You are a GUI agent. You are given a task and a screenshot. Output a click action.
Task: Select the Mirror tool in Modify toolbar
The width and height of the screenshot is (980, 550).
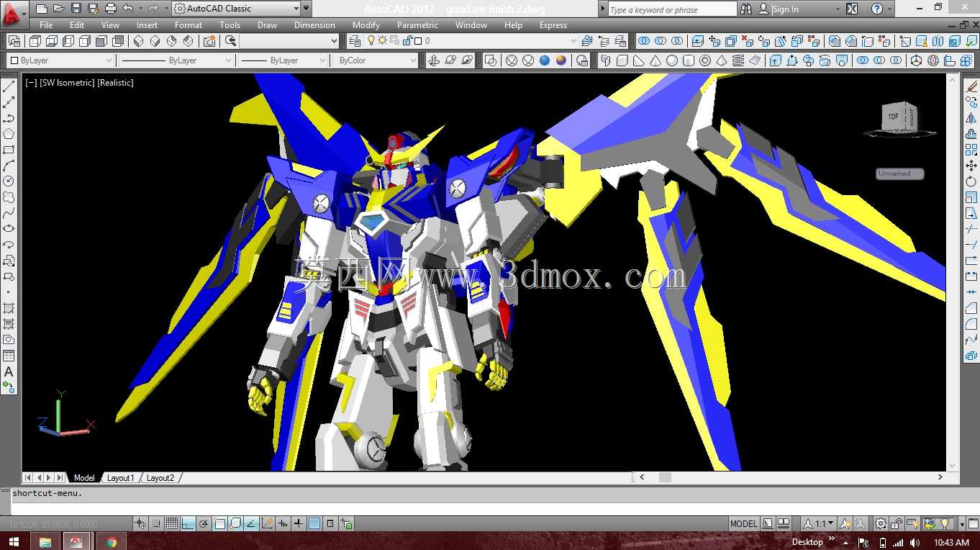point(971,118)
